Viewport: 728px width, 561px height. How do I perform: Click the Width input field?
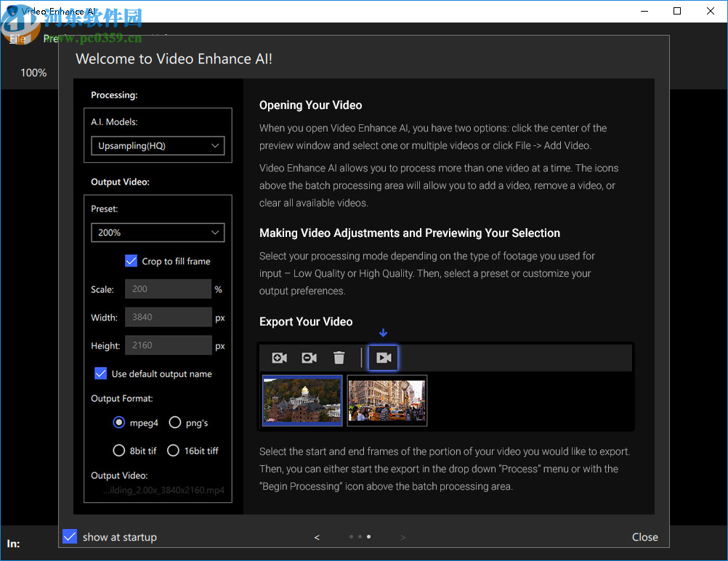168,317
